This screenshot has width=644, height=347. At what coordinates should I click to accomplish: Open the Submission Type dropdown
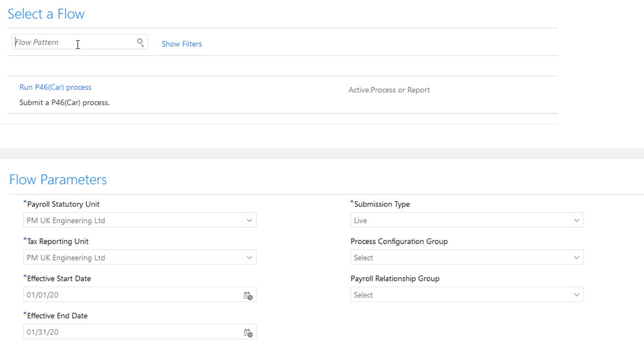[x=576, y=221]
